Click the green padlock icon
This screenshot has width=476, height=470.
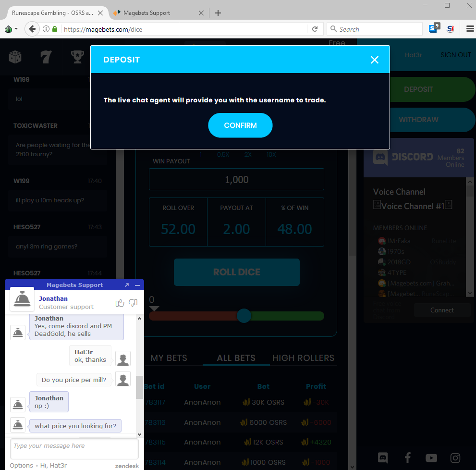55,29
